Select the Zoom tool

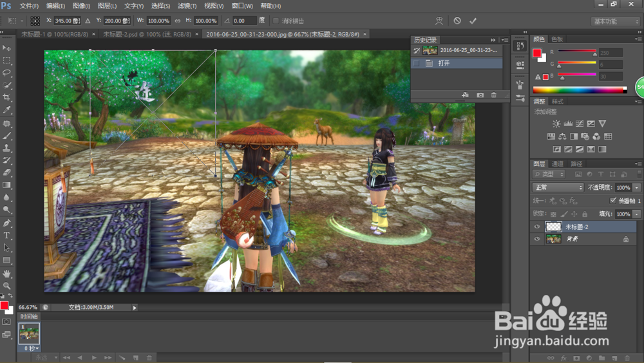(6, 286)
